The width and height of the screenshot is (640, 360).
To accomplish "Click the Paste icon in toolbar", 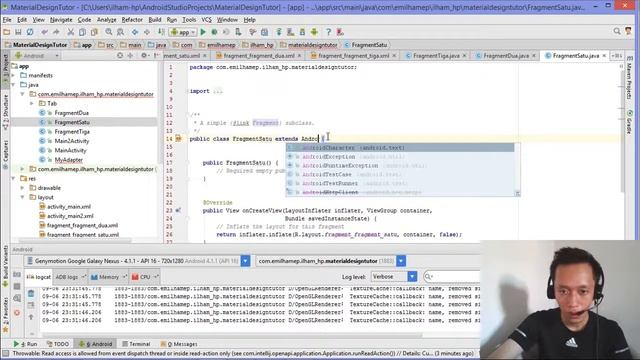I will pyautogui.click(x=94, y=32).
